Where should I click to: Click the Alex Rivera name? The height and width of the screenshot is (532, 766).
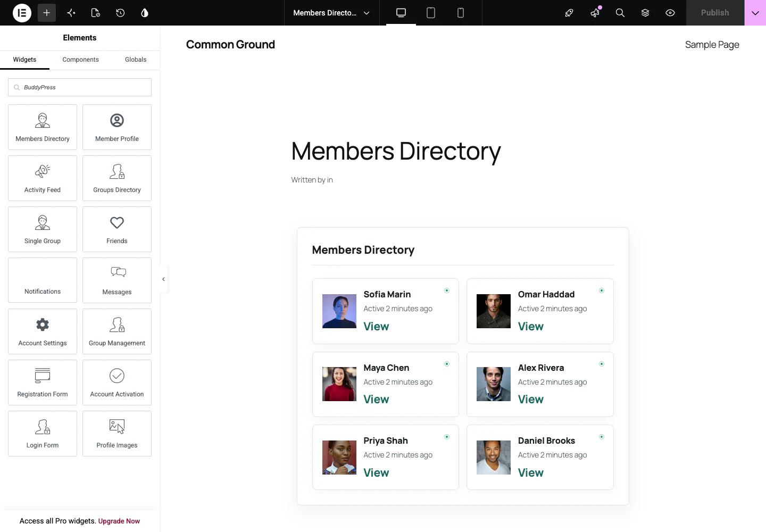click(x=541, y=368)
